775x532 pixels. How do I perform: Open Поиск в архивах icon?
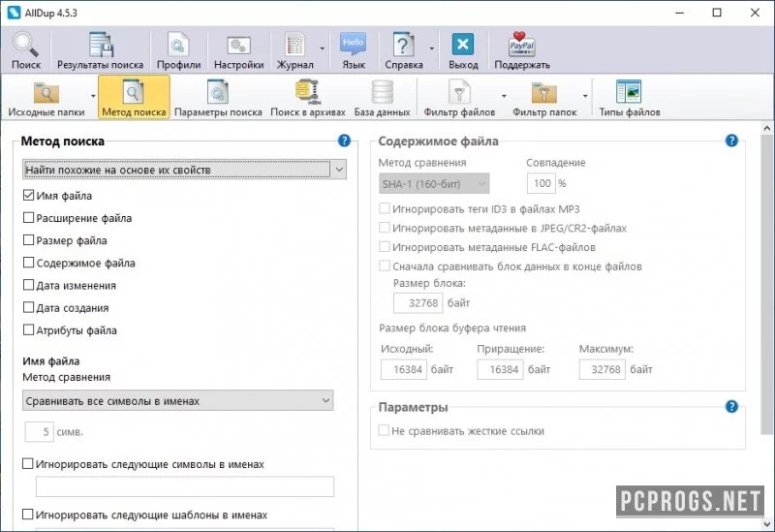coord(308,98)
